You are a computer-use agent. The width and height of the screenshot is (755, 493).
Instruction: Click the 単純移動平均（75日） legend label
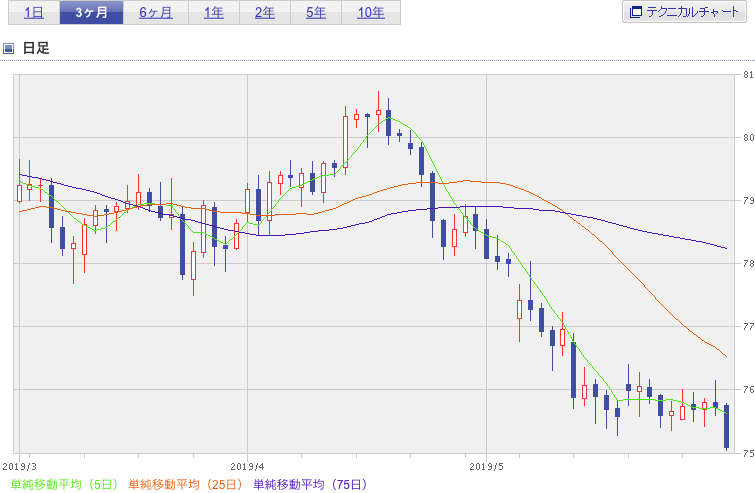click(310, 484)
